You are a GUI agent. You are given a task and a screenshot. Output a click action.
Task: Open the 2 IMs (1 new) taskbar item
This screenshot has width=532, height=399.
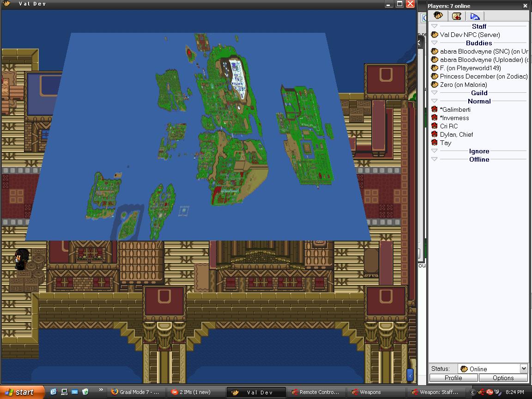[196, 392]
